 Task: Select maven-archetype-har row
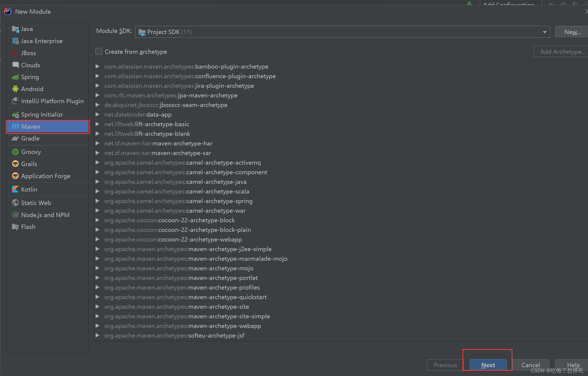pyautogui.click(x=341, y=143)
